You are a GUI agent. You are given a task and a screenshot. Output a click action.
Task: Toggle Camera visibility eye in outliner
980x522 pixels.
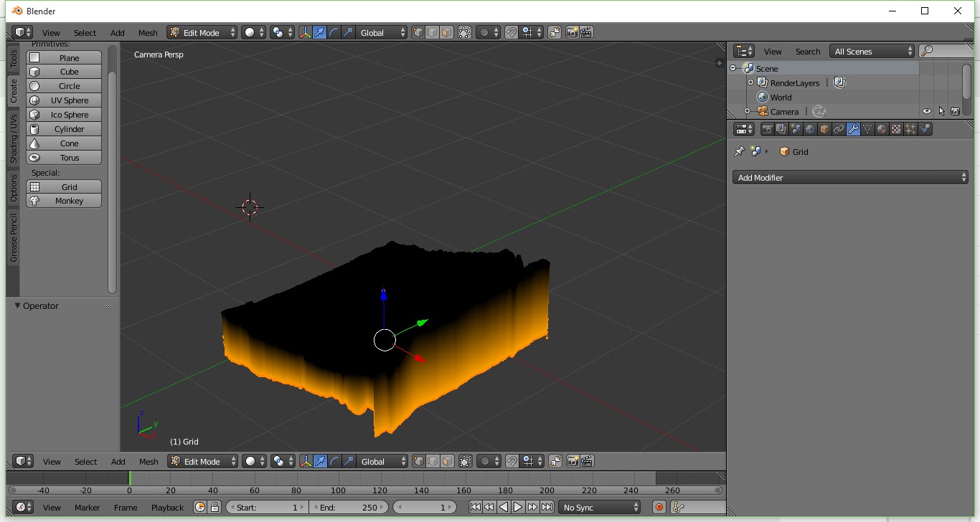pos(927,111)
